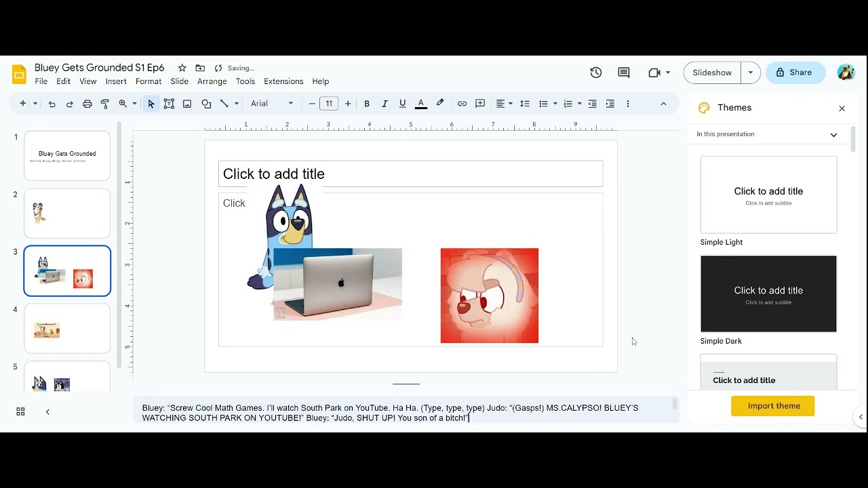Image resolution: width=868 pixels, height=488 pixels.
Task: Apply a bulleted list
Action: [x=543, y=104]
